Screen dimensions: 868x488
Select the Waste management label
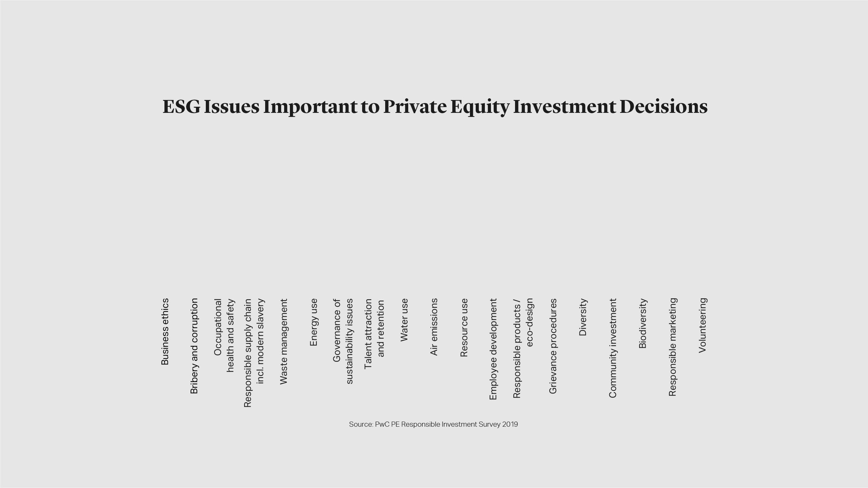click(284, 341)
